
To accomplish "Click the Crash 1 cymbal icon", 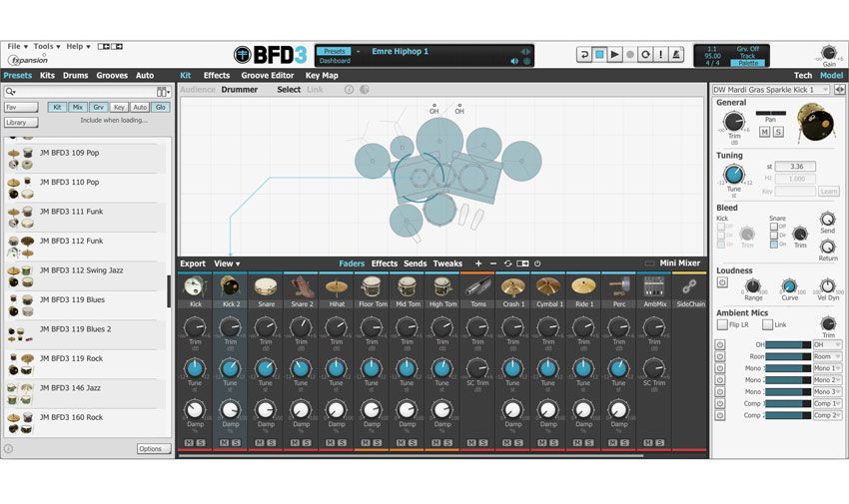I will coord(512,287).
